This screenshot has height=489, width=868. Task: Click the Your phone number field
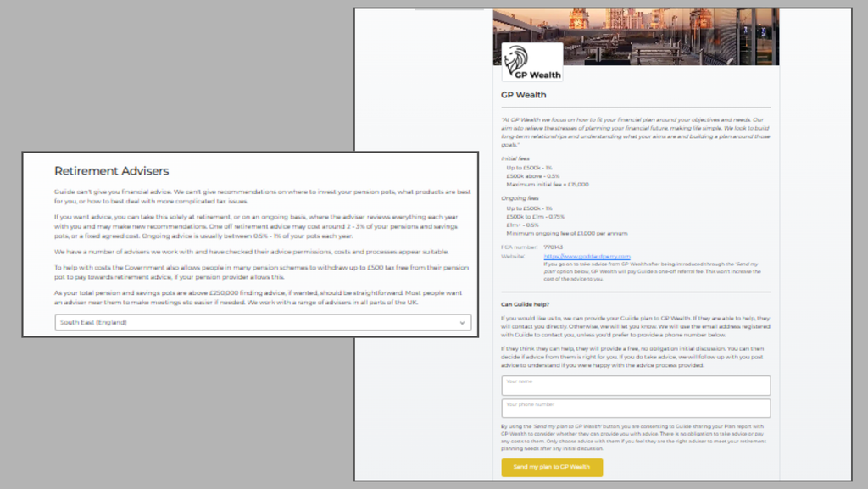[636, 408]
